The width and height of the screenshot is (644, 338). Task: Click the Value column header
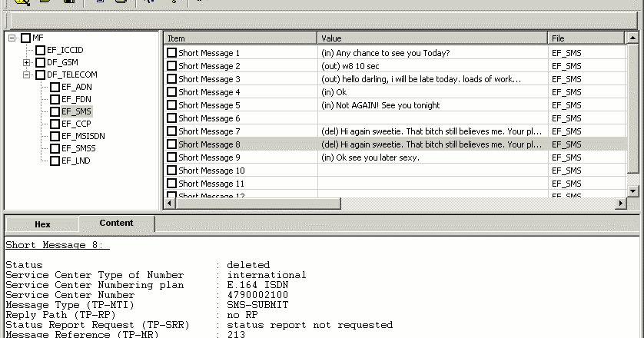click(x=432, y=38)
